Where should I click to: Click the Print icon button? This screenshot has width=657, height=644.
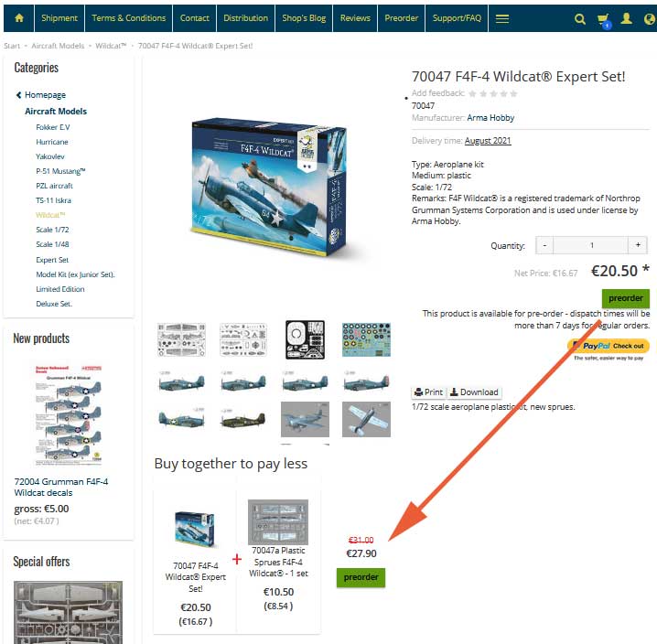coord(428,392)
